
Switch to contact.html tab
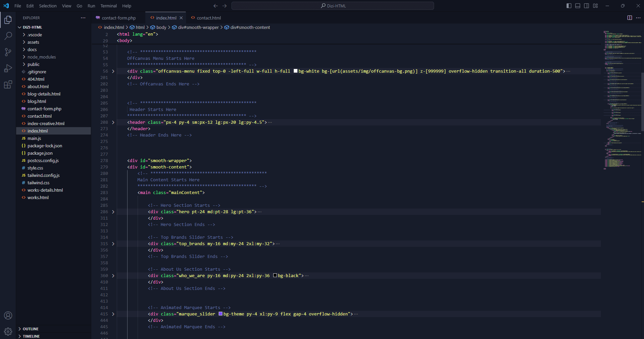[x=209, y=18]
